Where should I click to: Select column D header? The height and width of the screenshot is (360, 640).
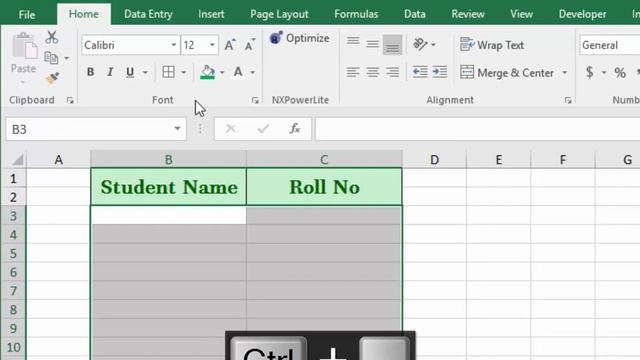(x=434, y=160)
